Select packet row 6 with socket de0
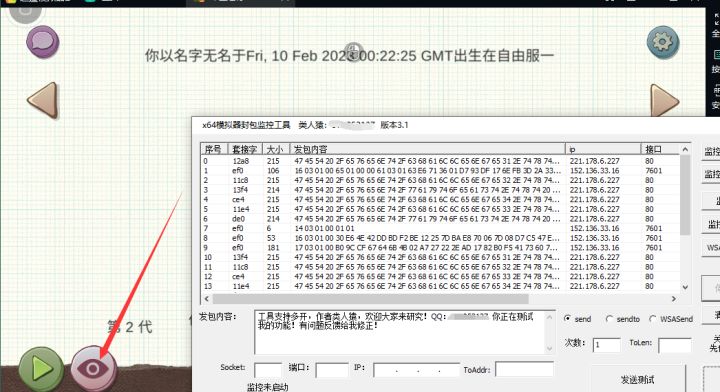Image resolution: width=720 pixels, height=392 pixels. click(x=440, y=219)
